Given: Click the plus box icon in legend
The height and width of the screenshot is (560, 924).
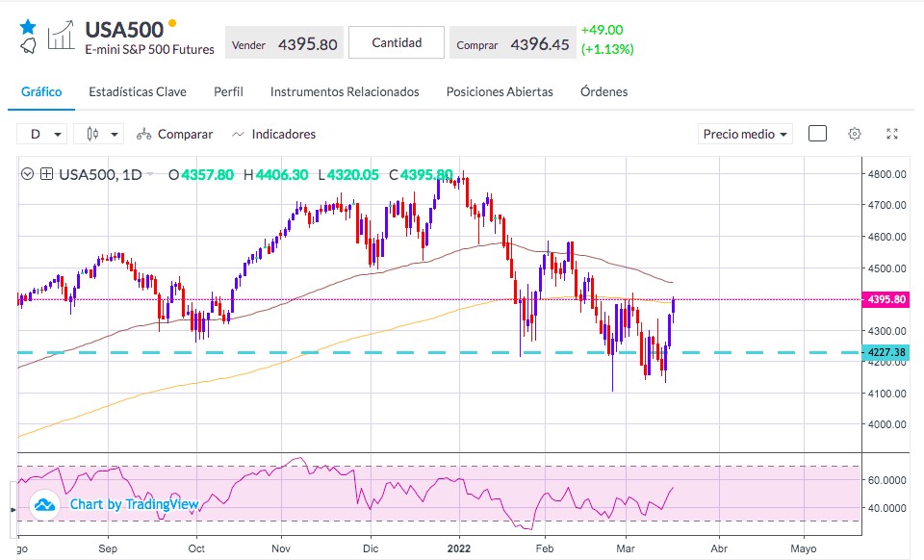Looking at the screenshot, I should [46, 174].
